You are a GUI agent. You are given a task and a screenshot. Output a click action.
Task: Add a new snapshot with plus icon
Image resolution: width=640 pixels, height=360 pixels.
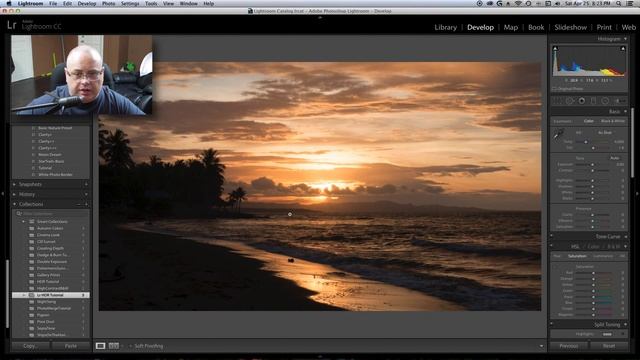[86, 184]
